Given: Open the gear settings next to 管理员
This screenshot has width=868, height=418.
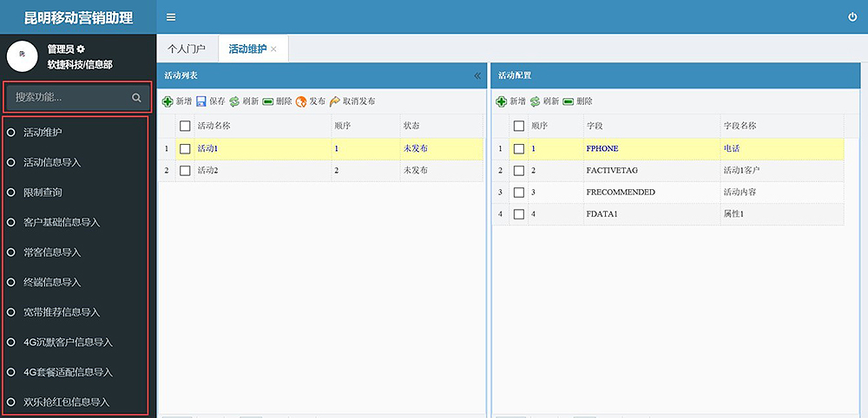Looking at the screenshot, I should (81, 49).
